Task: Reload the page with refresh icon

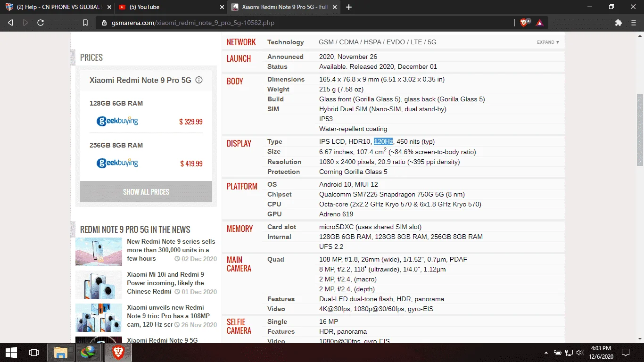Action: pyautogui.click(x=41, y=23)
